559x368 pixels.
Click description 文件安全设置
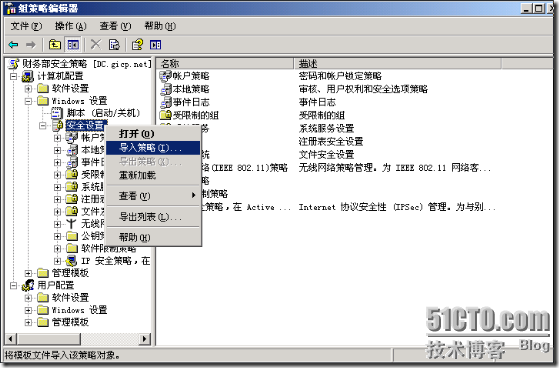[326, 155]
